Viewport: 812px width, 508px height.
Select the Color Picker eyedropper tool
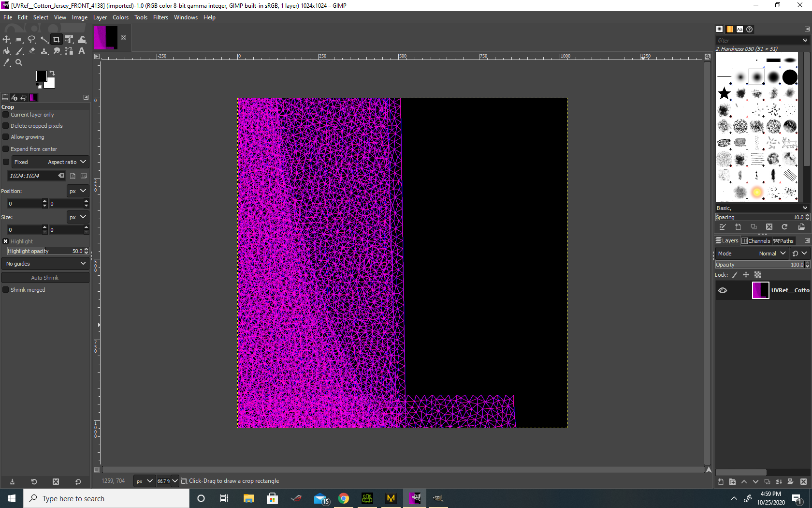click(6, 63)
